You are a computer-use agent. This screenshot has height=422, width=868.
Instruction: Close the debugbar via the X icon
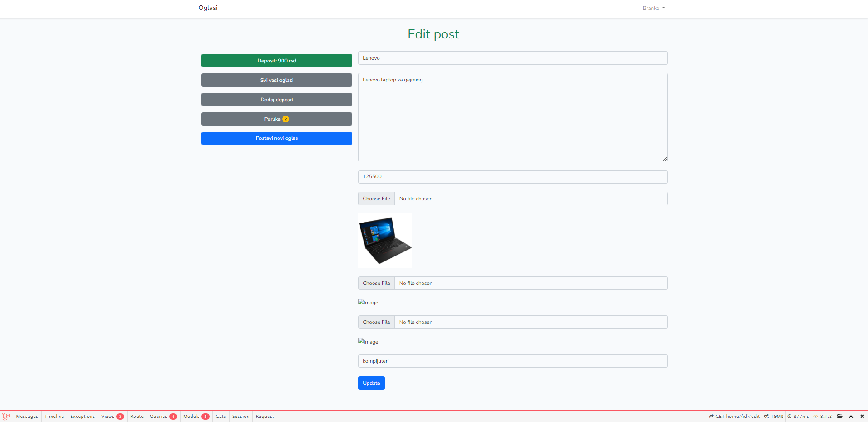click(x=862, y=417)
